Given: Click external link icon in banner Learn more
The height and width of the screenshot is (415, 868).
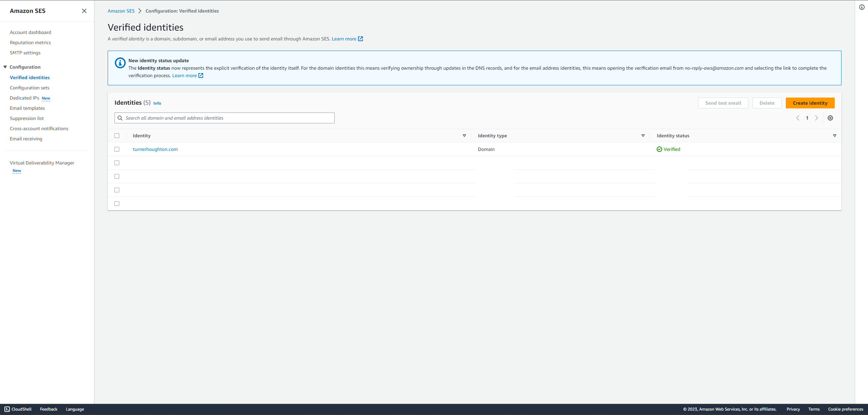Looking at the screenshot, I should tap(201, 75).
